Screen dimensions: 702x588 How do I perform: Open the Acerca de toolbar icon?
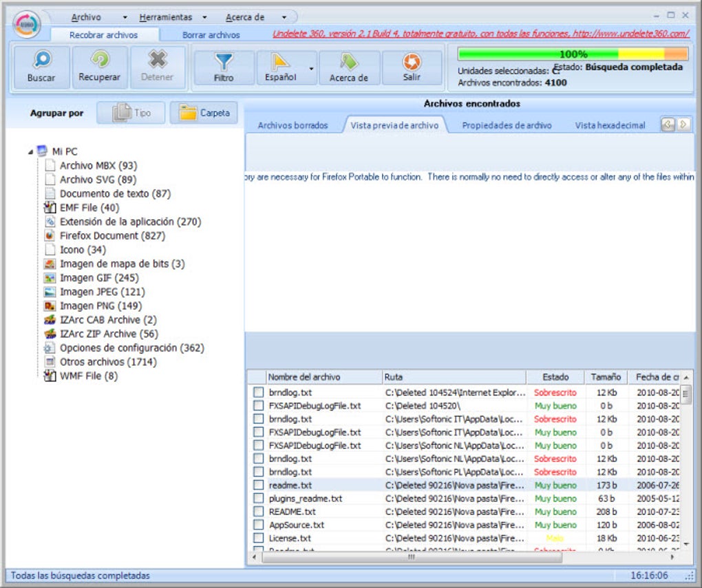click(x=349, y=62)
